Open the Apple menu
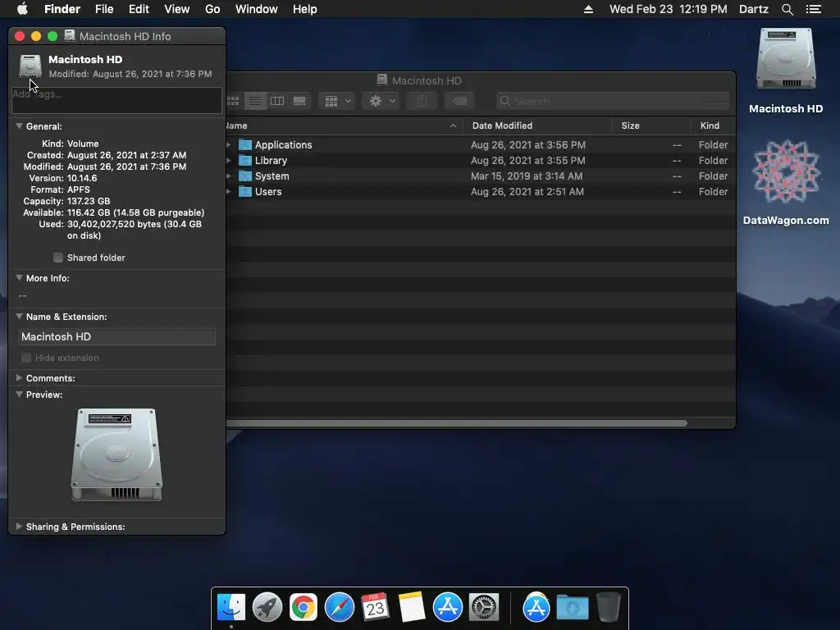The width and height of the screenshot is (840, 630). (x=22, y=9)
